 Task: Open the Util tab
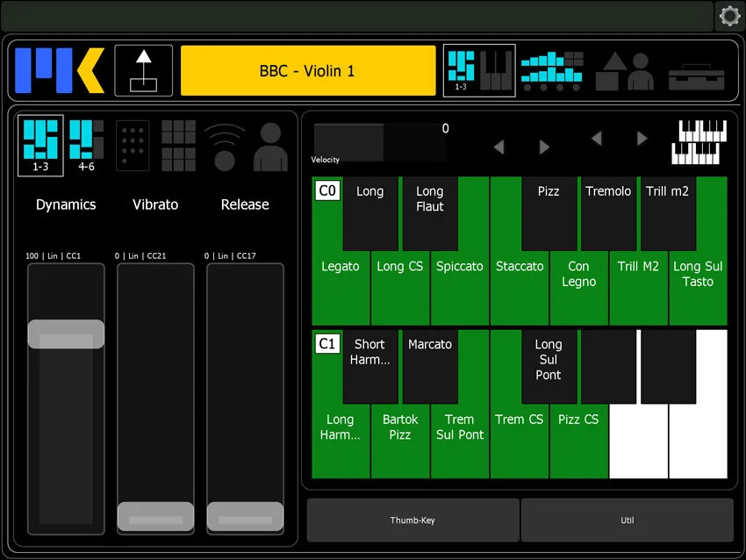[x=627, y=520]
